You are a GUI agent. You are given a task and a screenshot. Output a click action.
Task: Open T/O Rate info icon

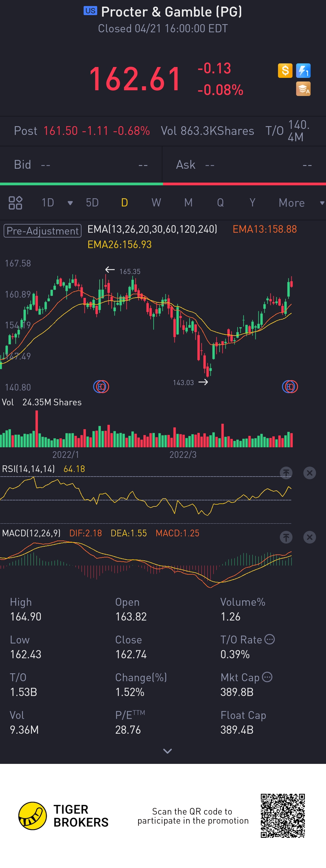click(269, 639)
